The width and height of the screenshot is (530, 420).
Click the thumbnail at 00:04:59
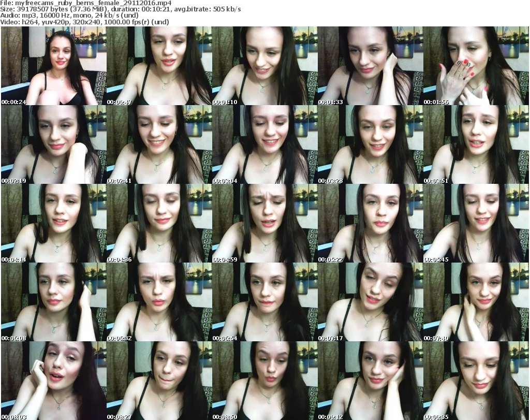264,223
